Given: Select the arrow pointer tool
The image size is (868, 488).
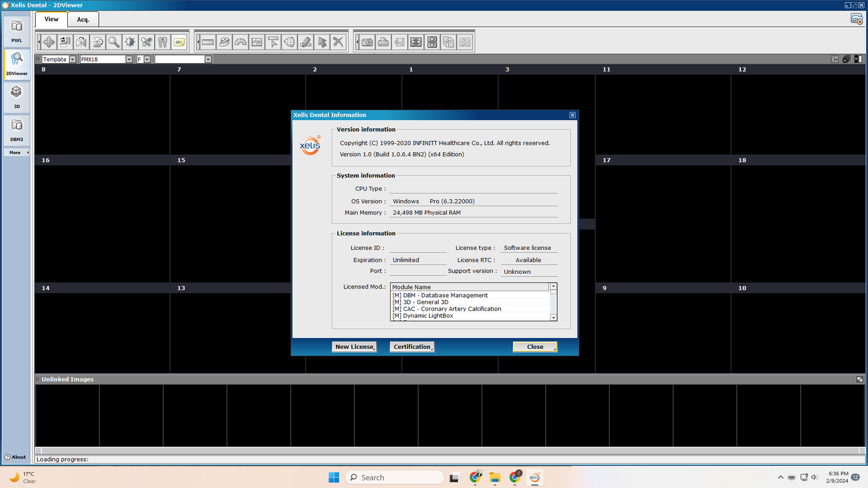Looking at the screenshot, I should click(x=322, y=42).
